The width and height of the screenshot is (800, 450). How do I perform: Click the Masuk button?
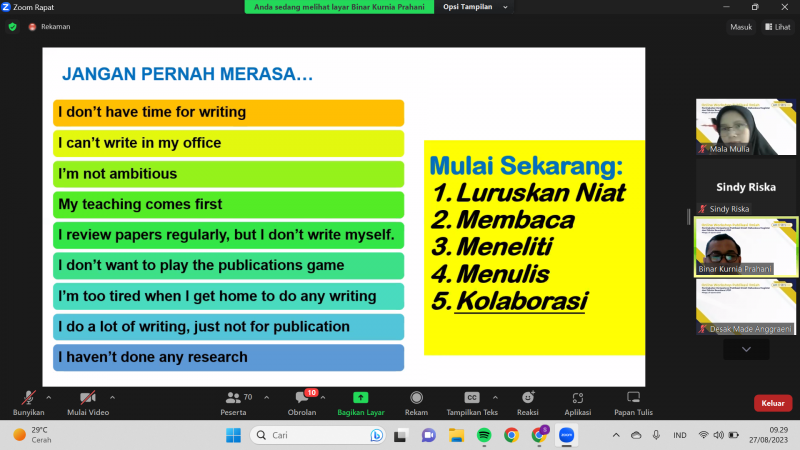tap(740, 27)
